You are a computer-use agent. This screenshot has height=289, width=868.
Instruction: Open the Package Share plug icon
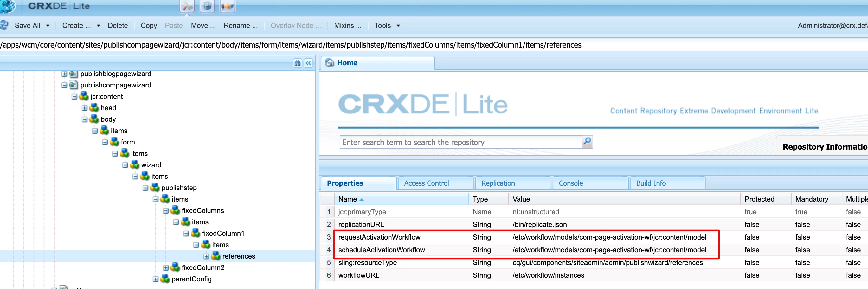click(228, 6)
